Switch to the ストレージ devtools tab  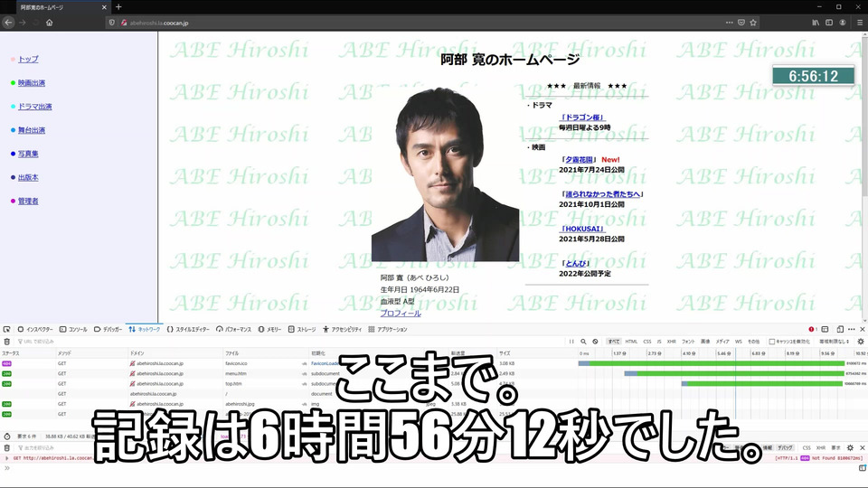(x=302, y=329)
